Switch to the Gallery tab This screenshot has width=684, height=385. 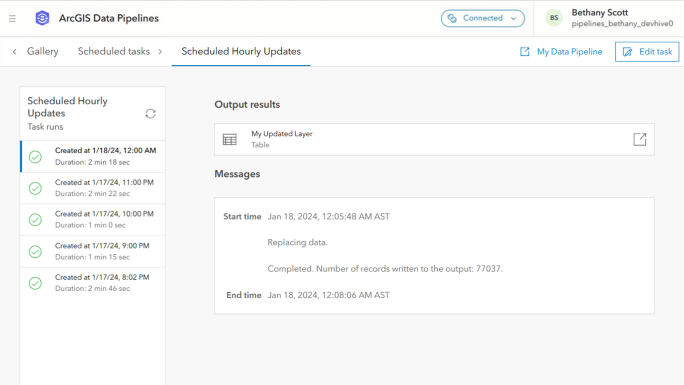[43, 51]
